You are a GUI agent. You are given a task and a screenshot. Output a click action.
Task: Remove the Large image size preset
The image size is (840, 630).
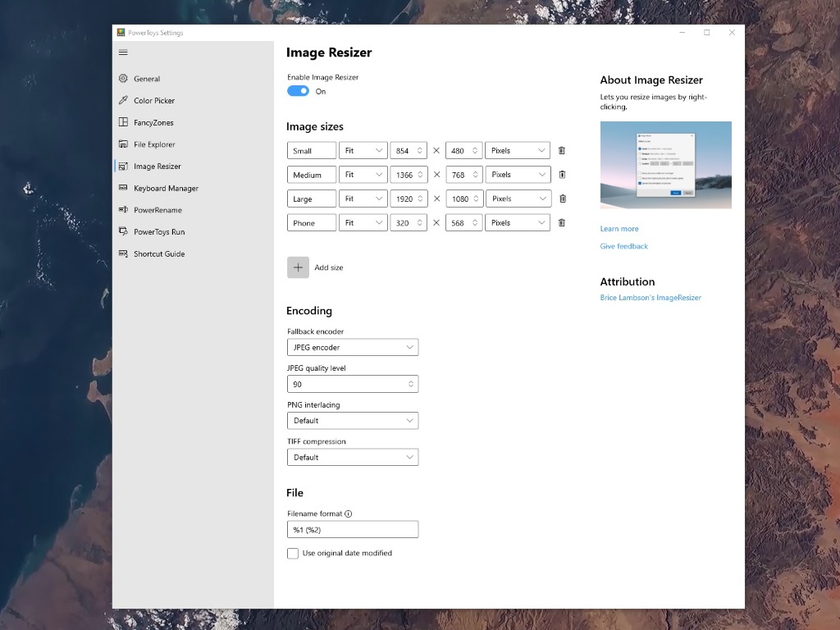click(x=562, y=199)
